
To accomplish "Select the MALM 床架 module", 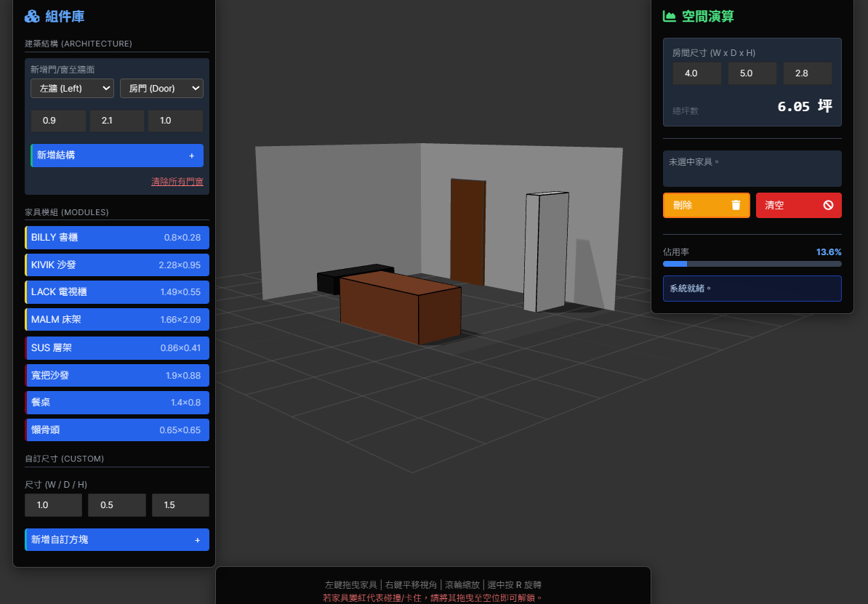I will pos(117,320).
